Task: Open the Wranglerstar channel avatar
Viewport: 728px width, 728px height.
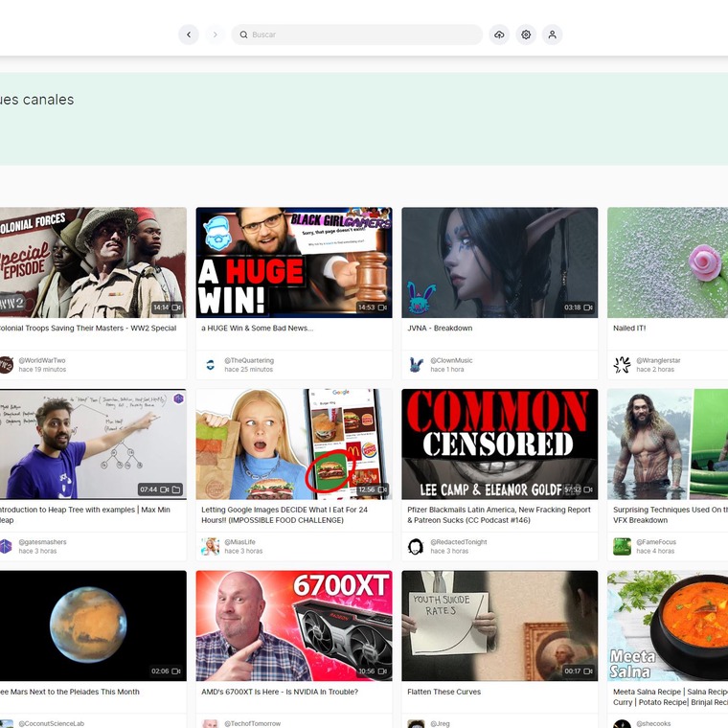Action: click(x=622, y=365)
